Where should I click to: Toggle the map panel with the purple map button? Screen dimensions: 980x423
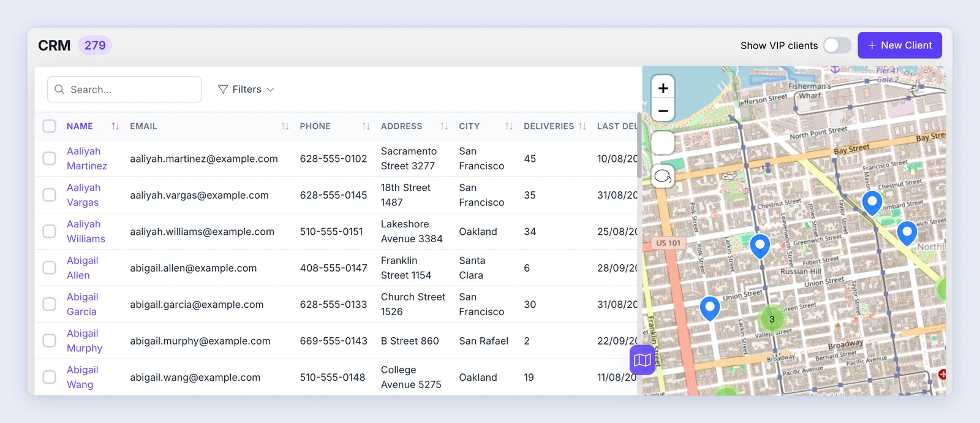(642, 360)
